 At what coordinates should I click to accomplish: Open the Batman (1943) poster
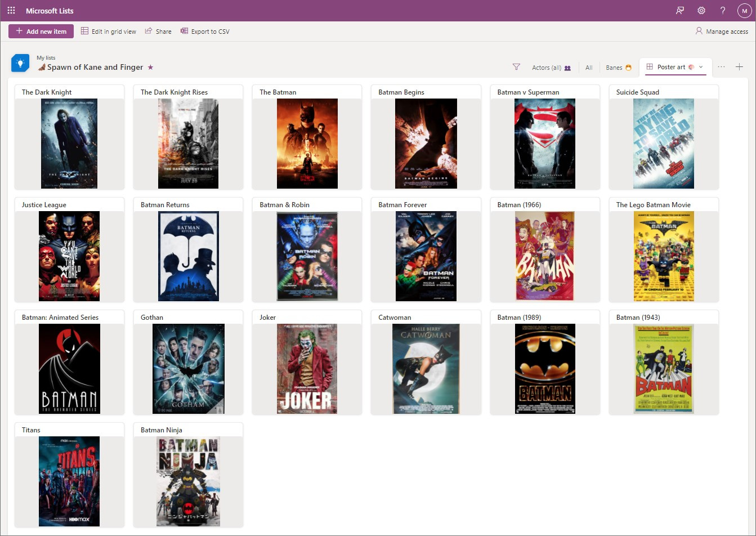pyautogui.click(x=664, y=369)
